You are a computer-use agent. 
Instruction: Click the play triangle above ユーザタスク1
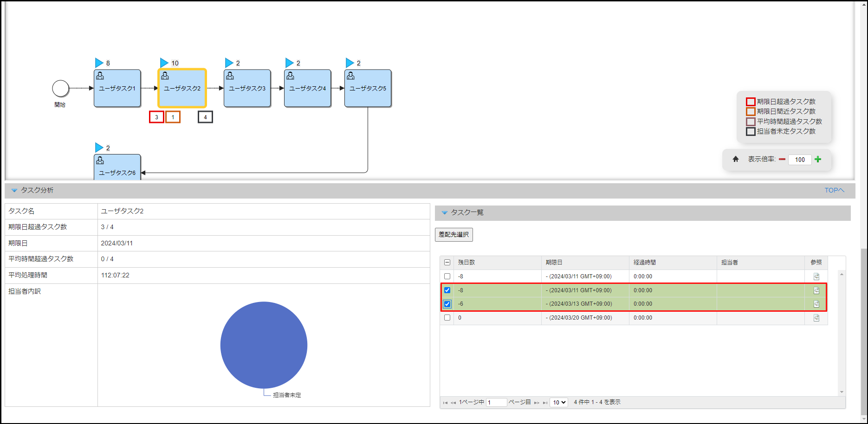pyautogui.click(x=99, y=63)
